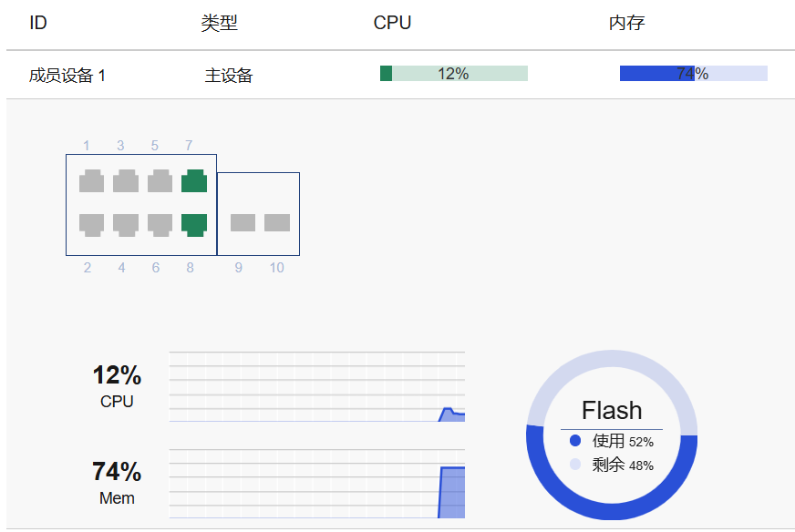
Task: Select port 2 in the bottom row
Action: point(91,224)
